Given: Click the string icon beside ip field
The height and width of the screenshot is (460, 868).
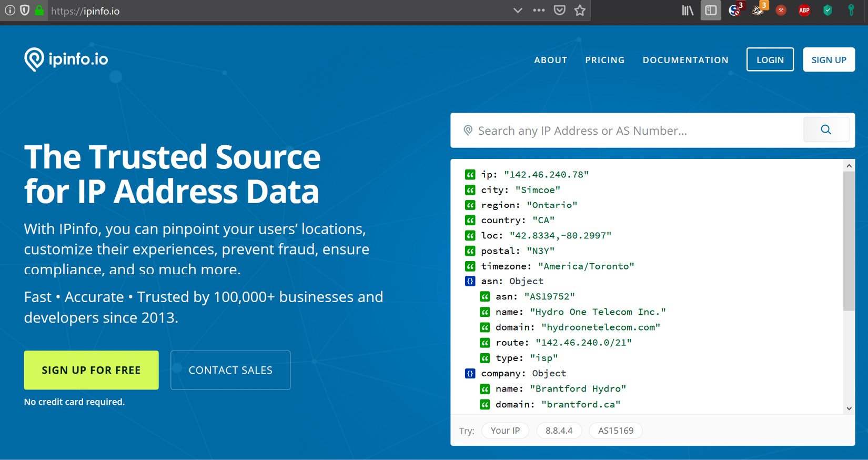Looking at the screenshot, I should [x=470, y=175].
